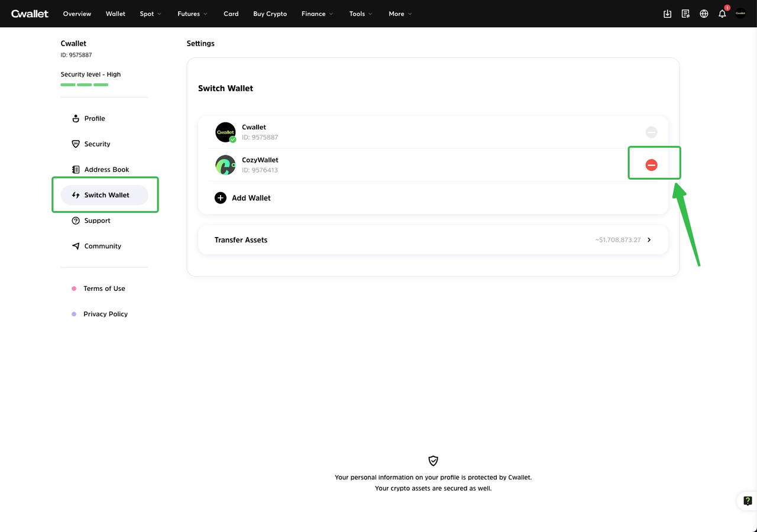Open the Finance dropdown menu
The image size is (757, 532).
click(317, 14)
